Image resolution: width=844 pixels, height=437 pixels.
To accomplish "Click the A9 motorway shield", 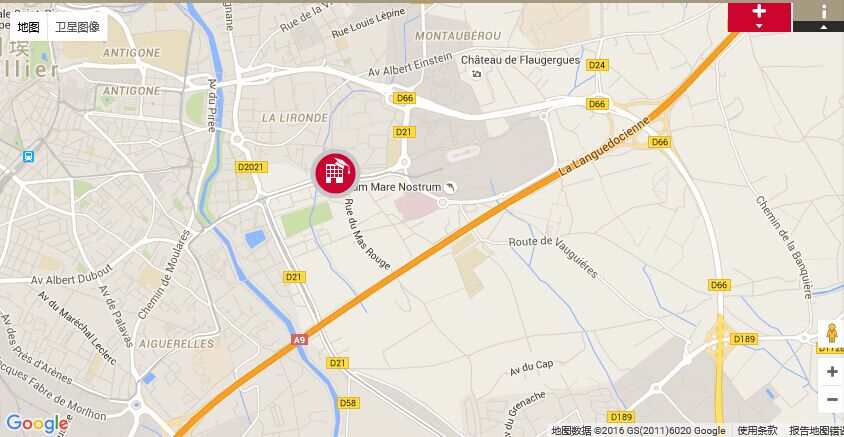I will tap(299, 340).
